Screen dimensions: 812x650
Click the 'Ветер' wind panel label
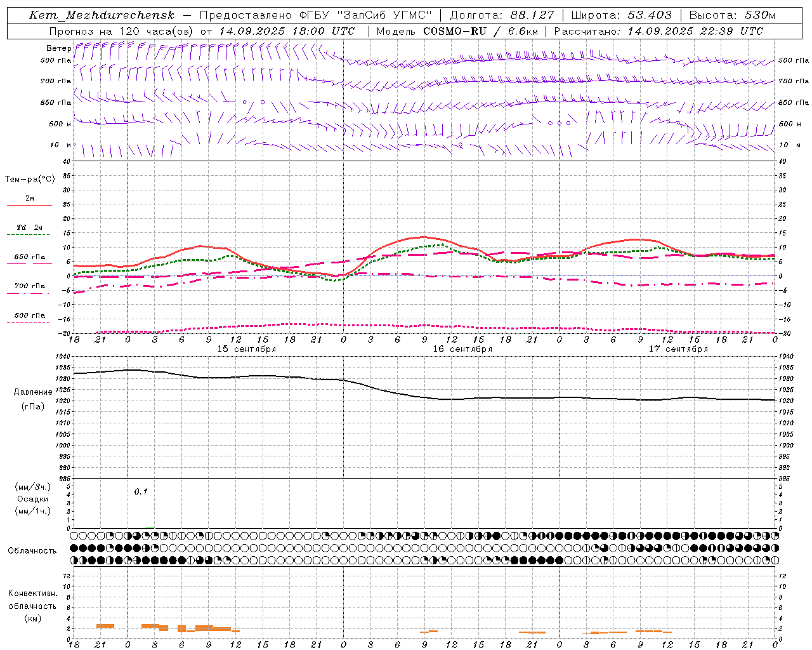pos(58,48)
